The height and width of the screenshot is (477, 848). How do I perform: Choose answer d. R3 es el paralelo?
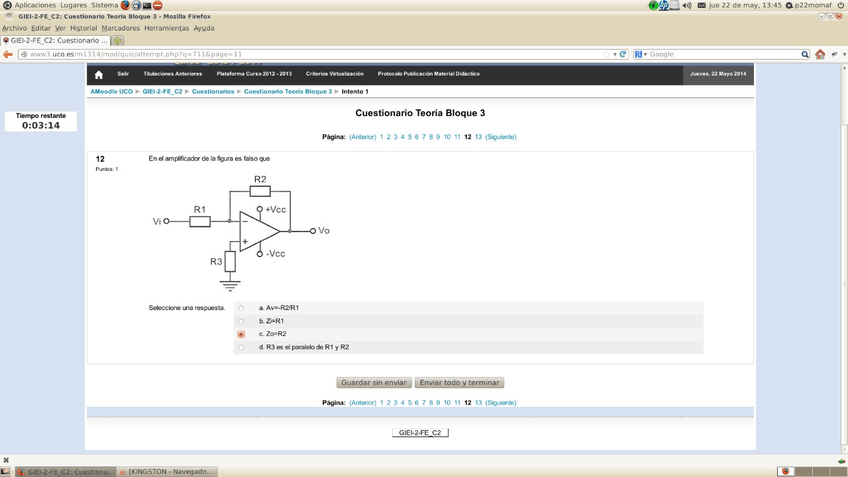pyautogui.click(x=241, y=348)
